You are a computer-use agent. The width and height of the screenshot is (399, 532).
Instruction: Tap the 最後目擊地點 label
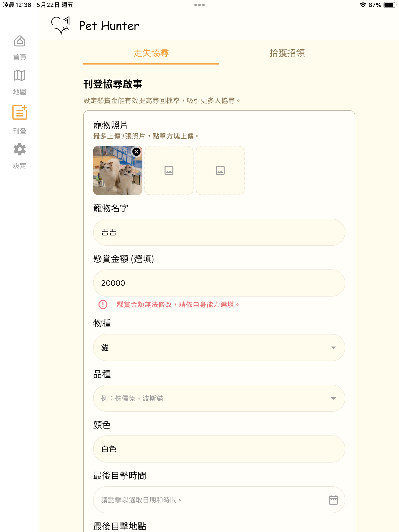tap(119, 526)
